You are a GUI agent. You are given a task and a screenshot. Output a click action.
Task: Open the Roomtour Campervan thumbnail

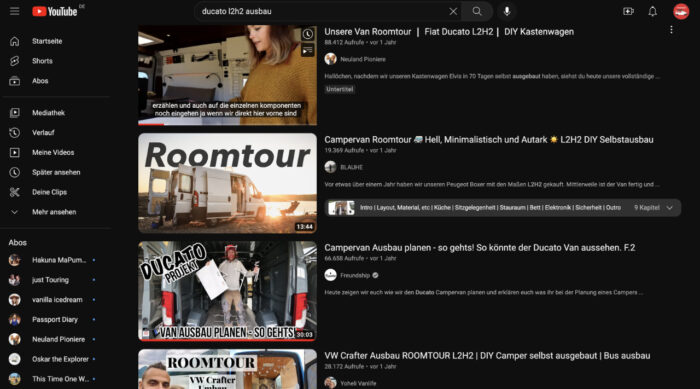pos(227,183)
